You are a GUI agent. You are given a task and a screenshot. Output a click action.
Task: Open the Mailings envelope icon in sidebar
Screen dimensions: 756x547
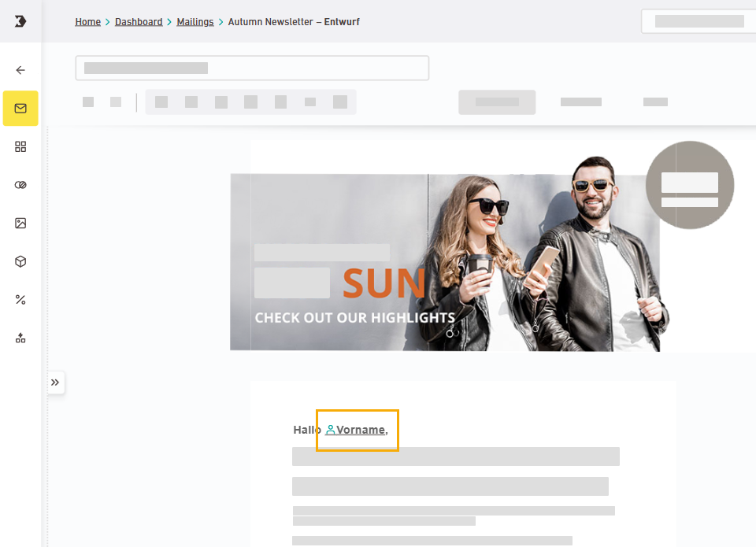click(x=20, y=109)
